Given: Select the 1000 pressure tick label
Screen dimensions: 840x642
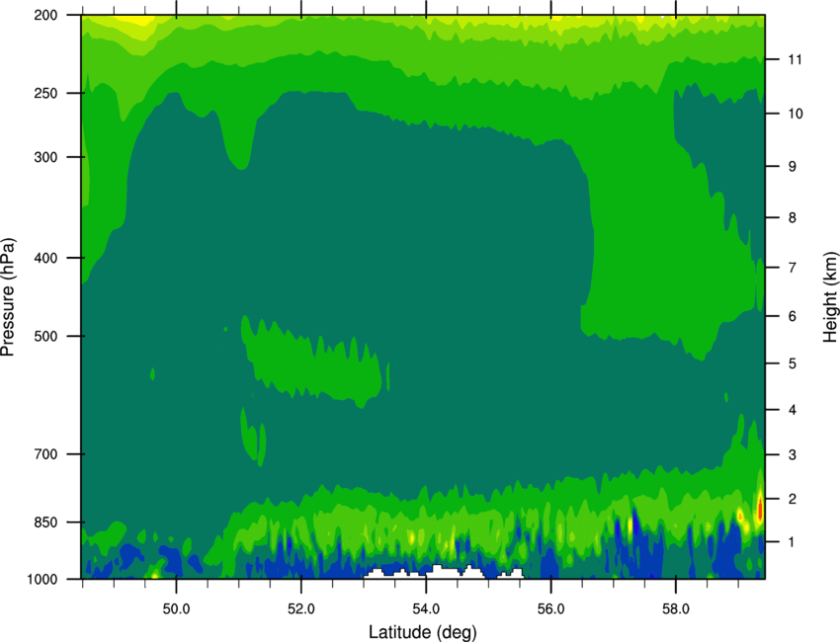Looking at the screenshot, I should pos(42,579).
